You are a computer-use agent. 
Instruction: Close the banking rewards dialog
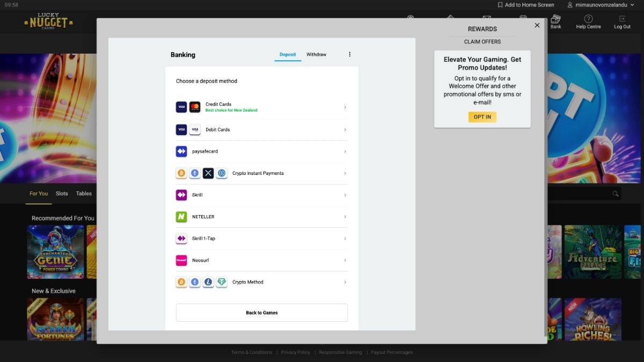tap(537, 25)
